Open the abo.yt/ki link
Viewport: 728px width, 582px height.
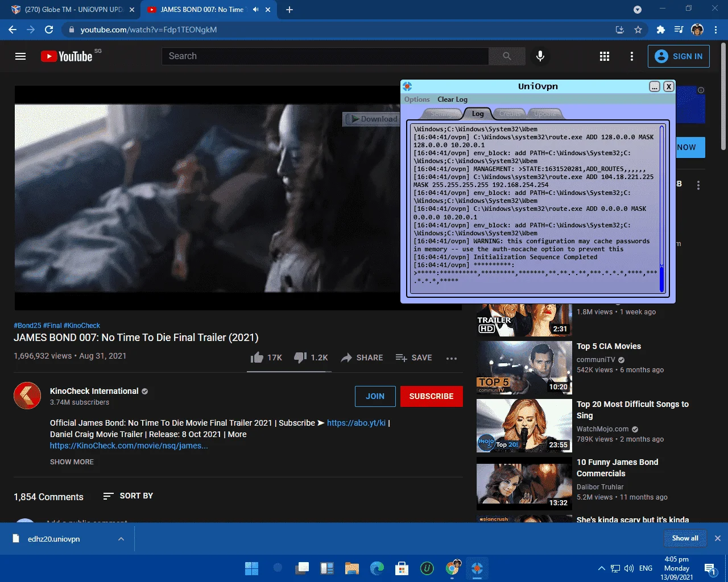click(x=356, y=423)
